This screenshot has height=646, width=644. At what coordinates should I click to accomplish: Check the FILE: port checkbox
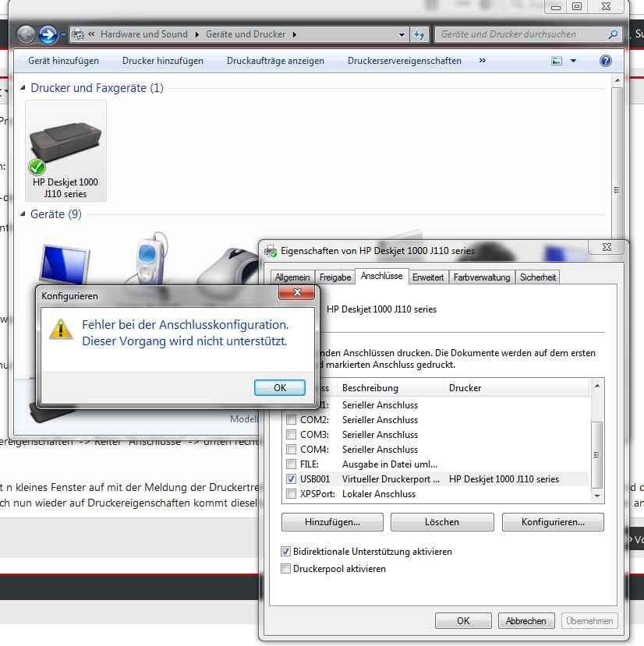(x=291, y=464)
